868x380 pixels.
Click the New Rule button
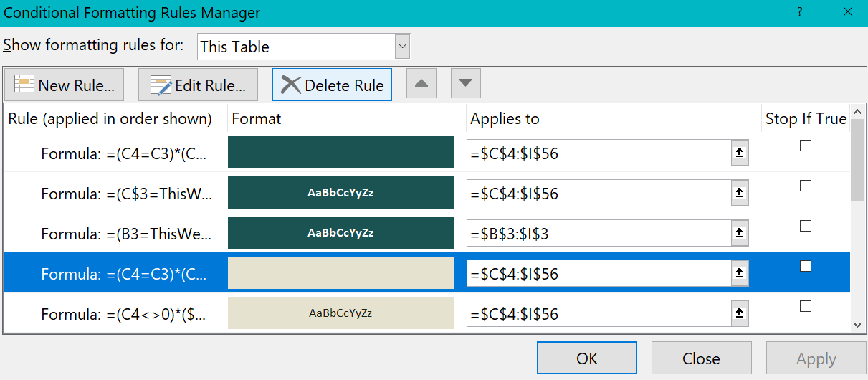[x=65, y=85]
